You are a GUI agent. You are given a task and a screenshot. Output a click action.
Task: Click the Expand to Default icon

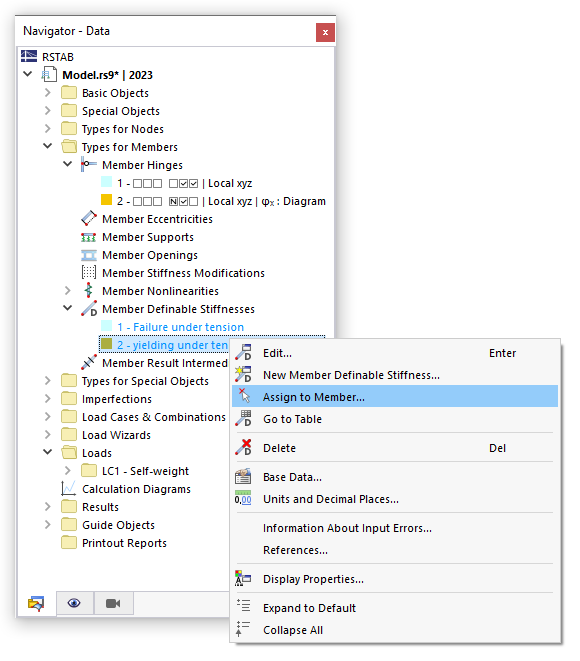pos(243,606)
